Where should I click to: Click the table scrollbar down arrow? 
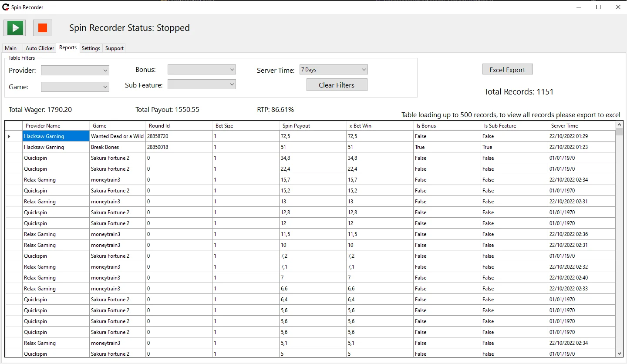click(619, 354)
